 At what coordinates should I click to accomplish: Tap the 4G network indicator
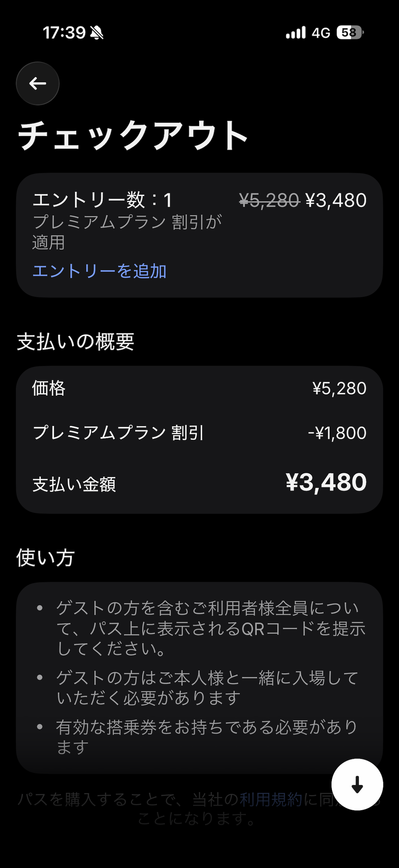point(321,33)
